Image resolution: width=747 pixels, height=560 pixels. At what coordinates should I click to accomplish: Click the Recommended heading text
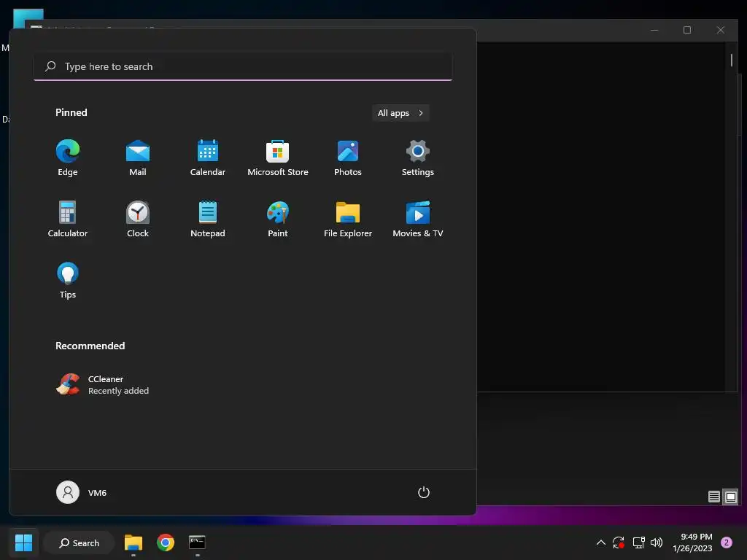pyautogui.click(x=90, y=346)
